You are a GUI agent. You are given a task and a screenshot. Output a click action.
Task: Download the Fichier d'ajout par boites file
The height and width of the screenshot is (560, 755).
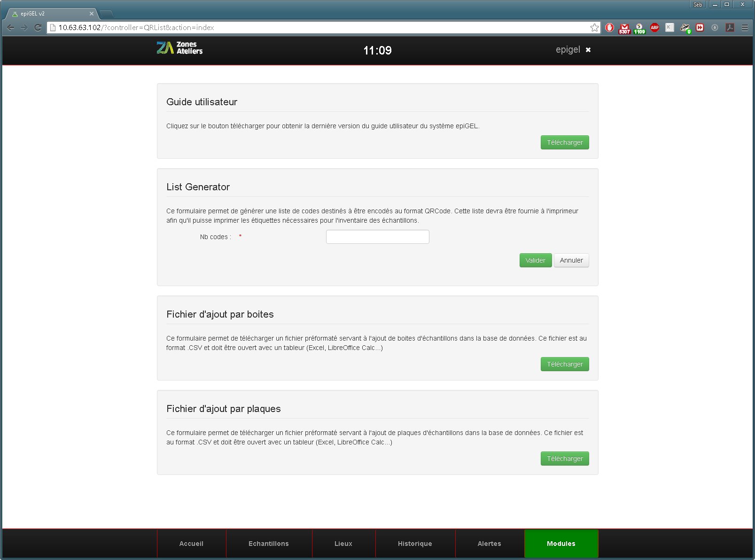point(565,364)
